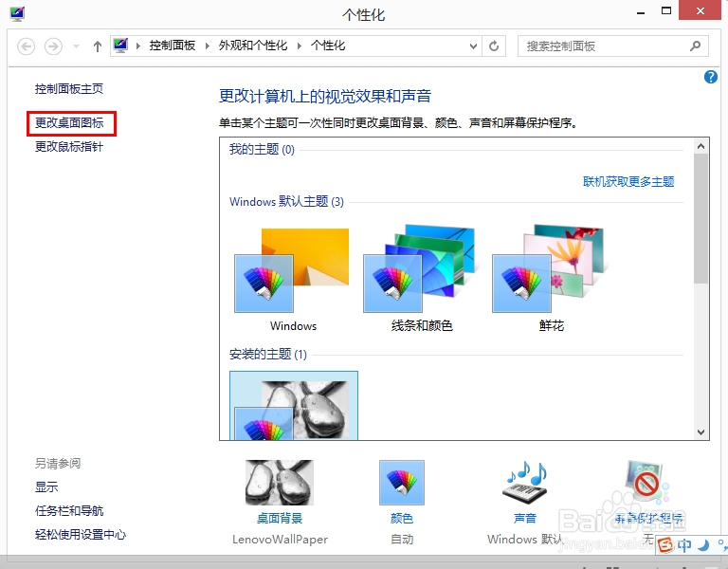Screen dimensions: 728x569
Task: Open 更改鼠标指针 link
Action: tap(69, 147)
